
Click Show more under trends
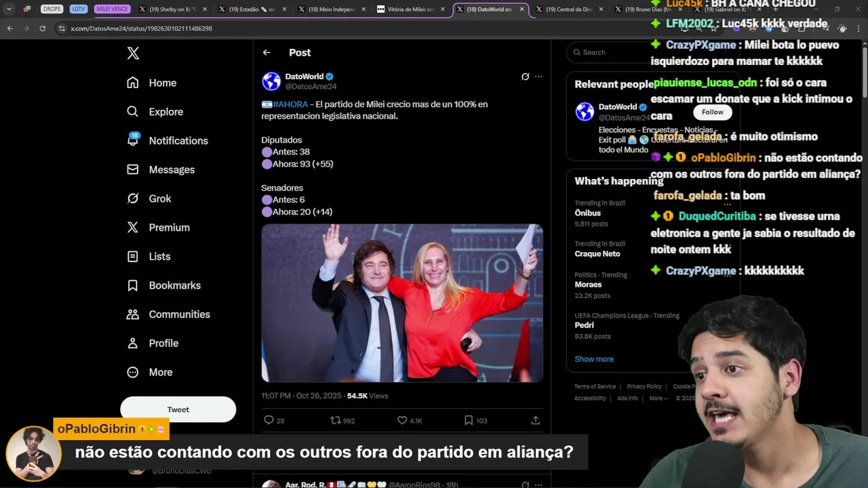pos(594,359)
